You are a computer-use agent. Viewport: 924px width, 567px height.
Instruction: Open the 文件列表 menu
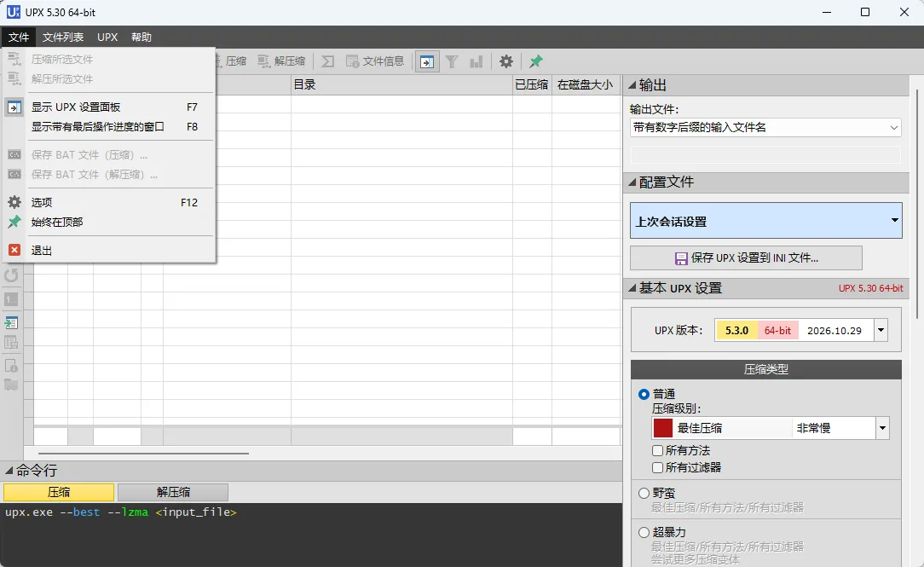63,38
